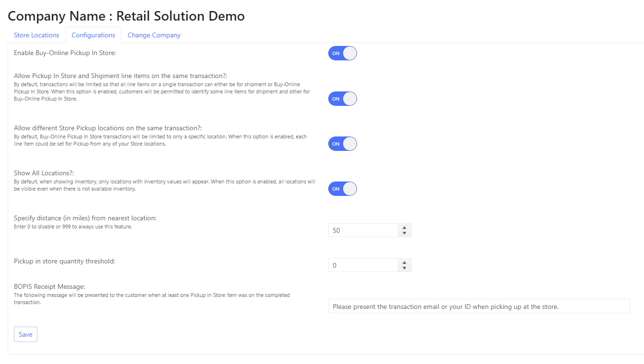This screenshot has width=644, height=364.
Task: Place cursor in the threshold field showing 0
Action: click(x=335, y=265)
